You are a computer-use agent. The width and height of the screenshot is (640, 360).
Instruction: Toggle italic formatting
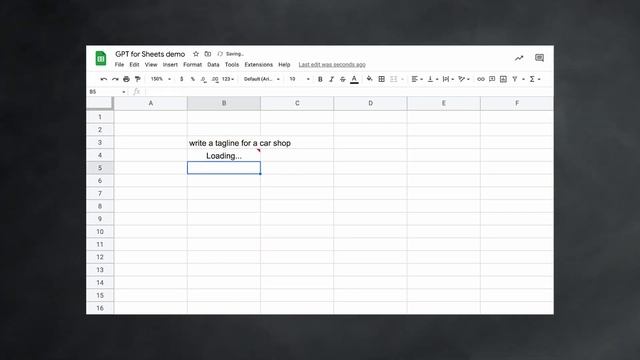coord(331,79)
